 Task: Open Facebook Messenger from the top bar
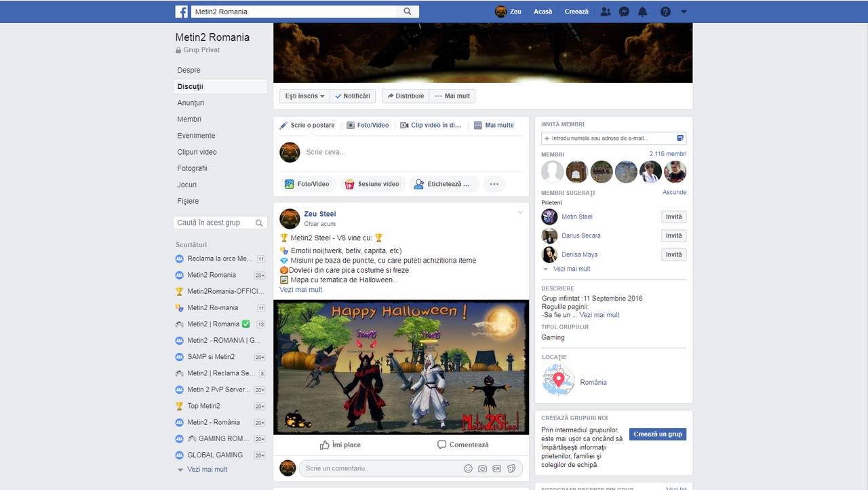tap(624, 12)
